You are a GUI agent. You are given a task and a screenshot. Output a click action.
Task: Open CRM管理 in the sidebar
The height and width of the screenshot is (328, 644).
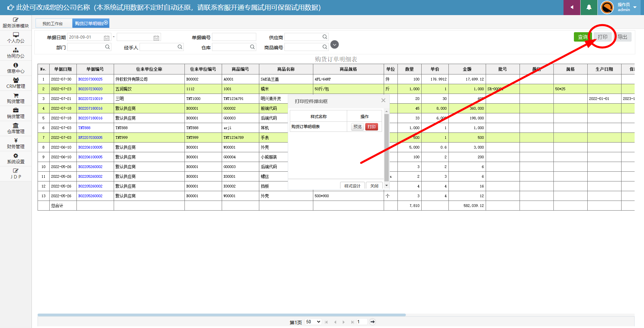(x=16, y=83)
